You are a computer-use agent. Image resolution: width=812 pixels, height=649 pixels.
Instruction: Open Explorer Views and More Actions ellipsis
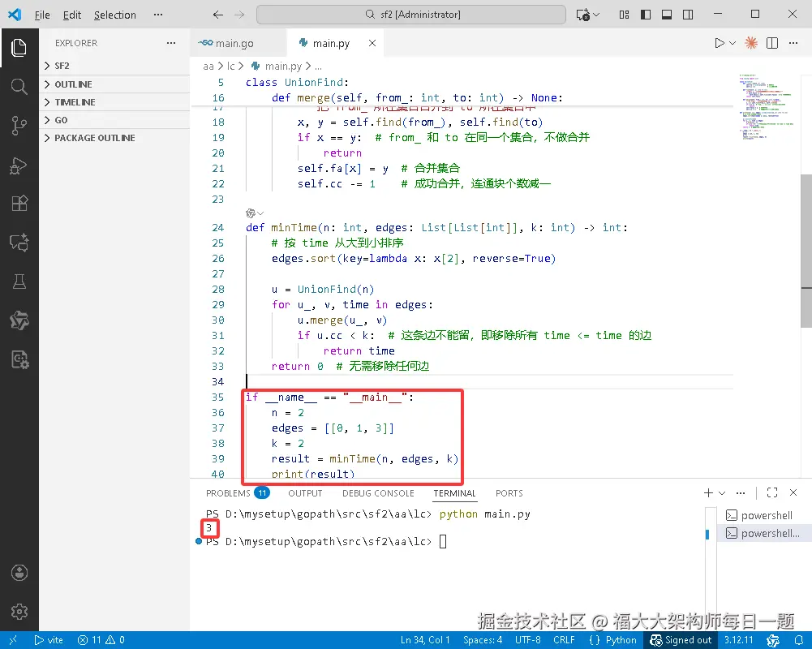pos(171,43)
